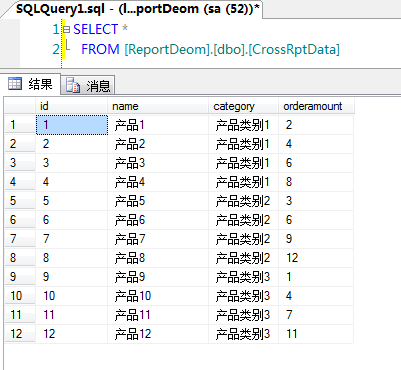
Task: Select the category column header
Action: [x=243, y=106]
